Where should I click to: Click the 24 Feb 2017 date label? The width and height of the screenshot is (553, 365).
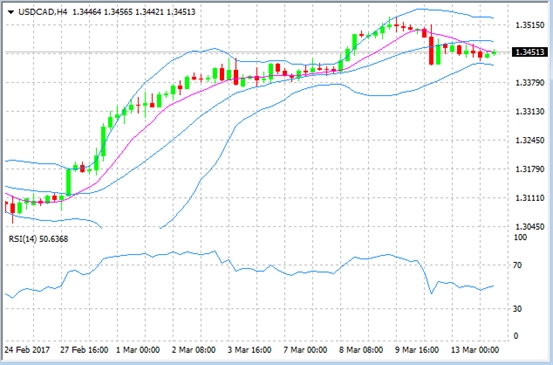tap(27, 350)
